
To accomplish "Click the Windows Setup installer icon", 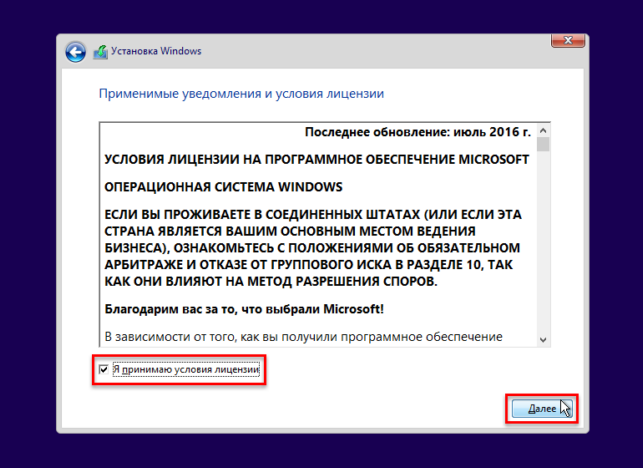I will (100, 52).
